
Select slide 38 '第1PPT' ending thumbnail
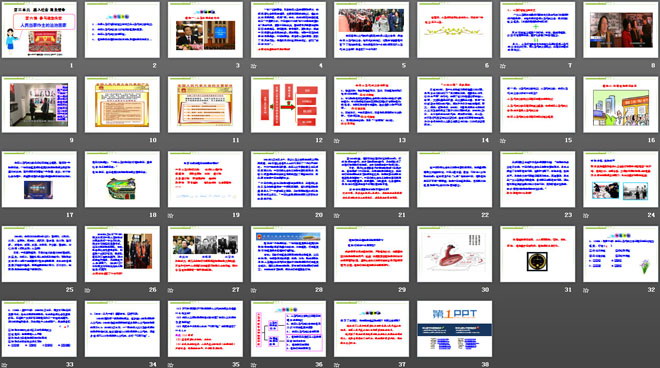click(455, 328)
